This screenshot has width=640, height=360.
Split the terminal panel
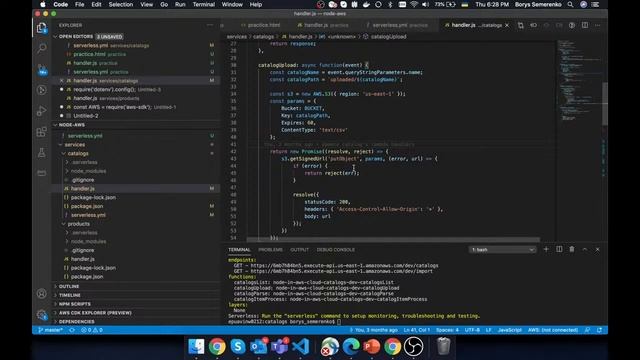pos(559,249)
